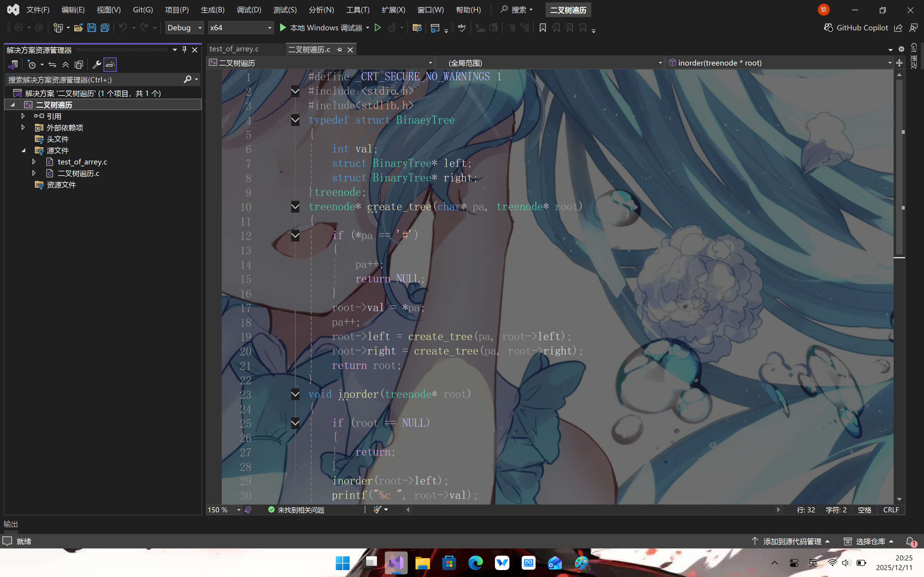The image size is (924, 577).
Task: Toggle pin on 二叉树遍历.c tab
Action: 339,50
